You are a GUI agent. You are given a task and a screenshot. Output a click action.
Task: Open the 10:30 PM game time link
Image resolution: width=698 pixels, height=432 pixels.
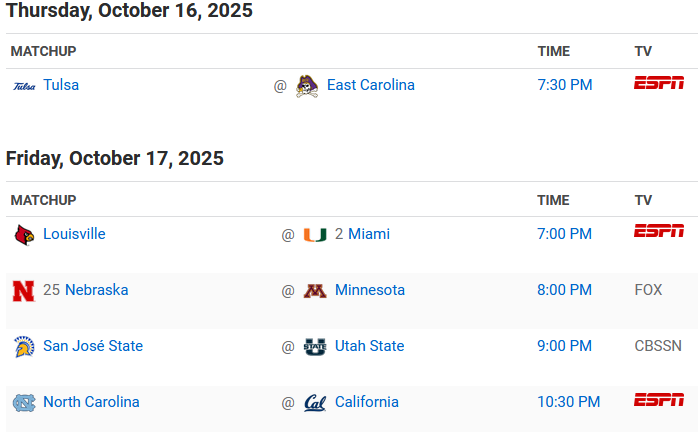click(x=568, y=402)
